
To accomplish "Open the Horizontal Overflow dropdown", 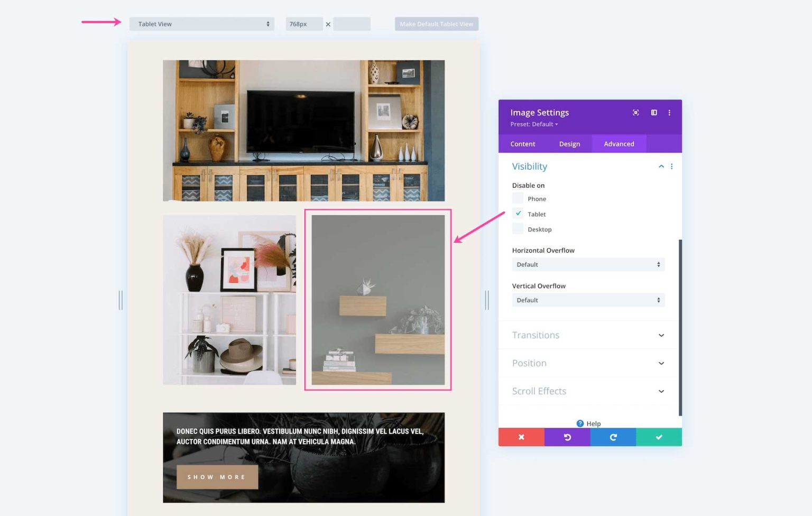I will tap(588, 264).
